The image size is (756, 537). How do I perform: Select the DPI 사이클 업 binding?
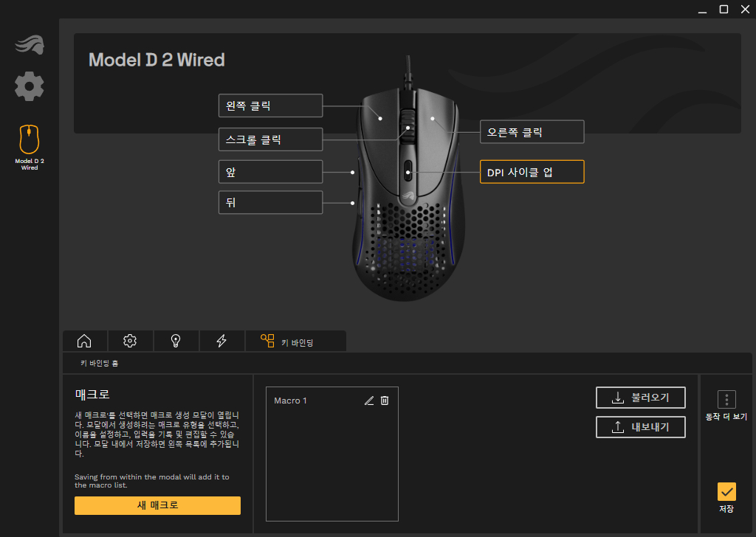tap(532, 172)
